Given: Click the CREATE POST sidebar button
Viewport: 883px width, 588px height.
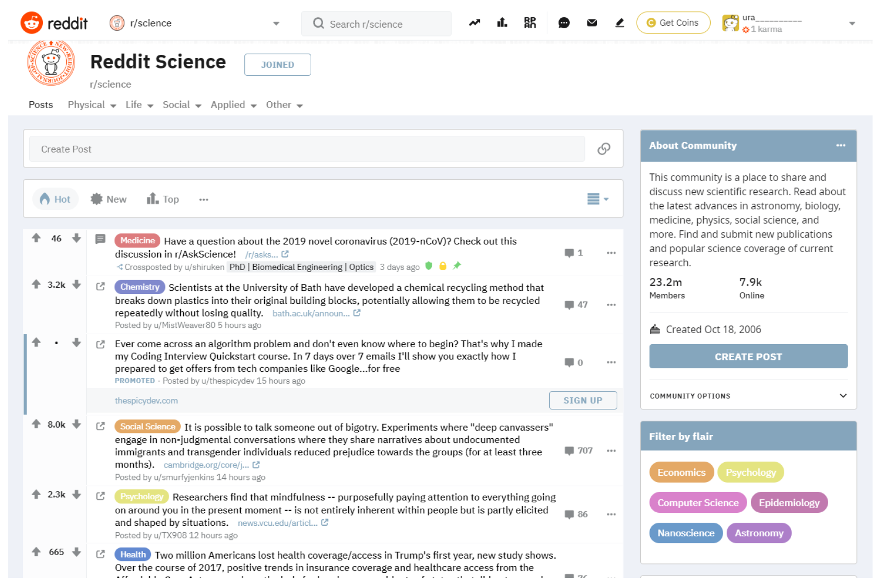Looking at the screenshot, I should pos(748,357).
